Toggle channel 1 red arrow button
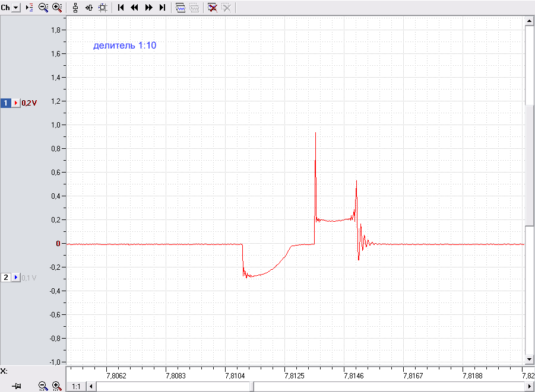This screenshot has width=535, height=392. [x=15, y=103]
